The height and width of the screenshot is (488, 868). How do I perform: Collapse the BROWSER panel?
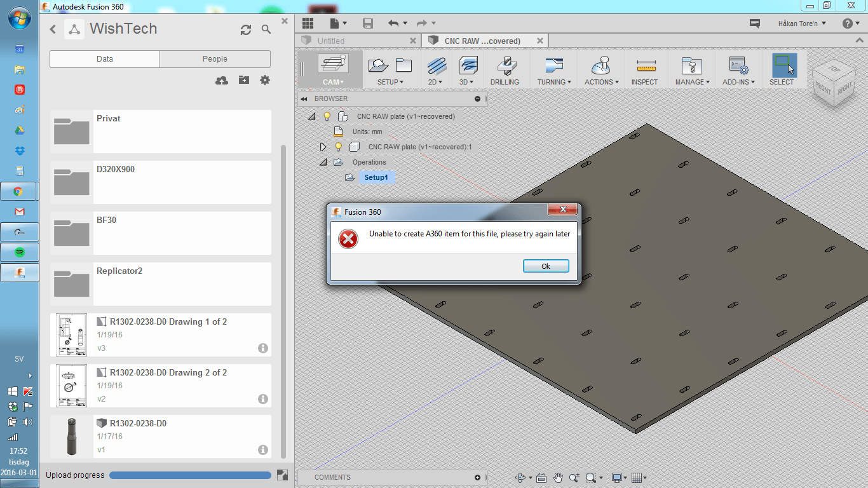tap(304, 98)
